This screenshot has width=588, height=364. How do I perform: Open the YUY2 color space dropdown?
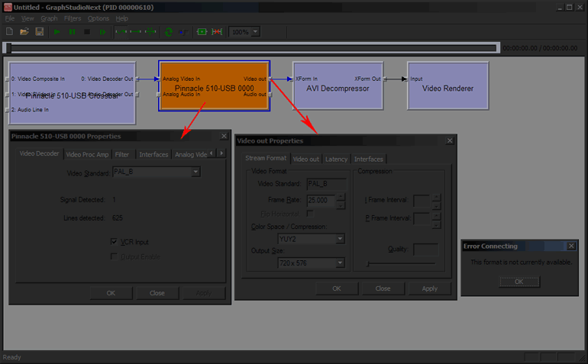(340, 239)
